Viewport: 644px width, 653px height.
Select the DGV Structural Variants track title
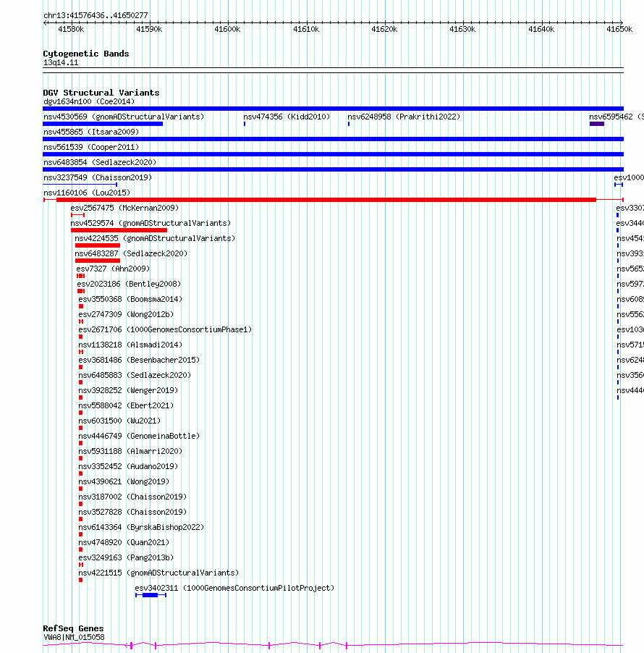click(x=101, y=93)
